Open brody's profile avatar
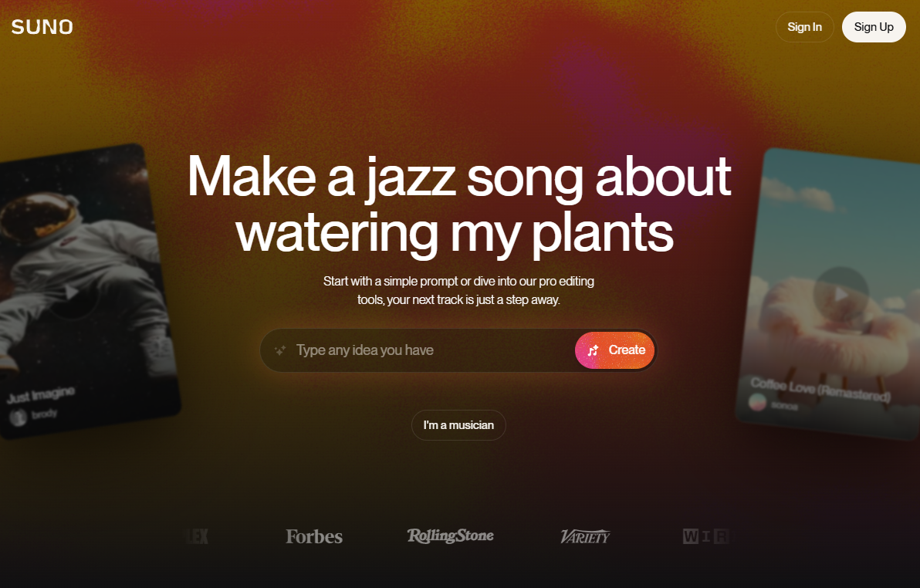Viewport: 920px width, 588px height. 19,417
